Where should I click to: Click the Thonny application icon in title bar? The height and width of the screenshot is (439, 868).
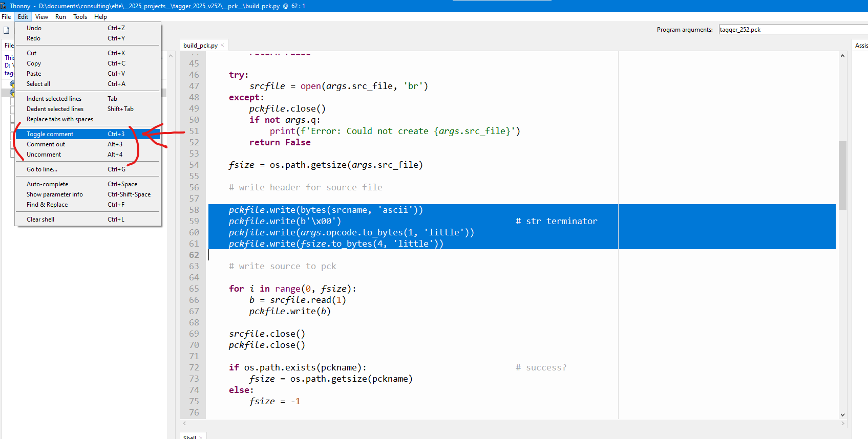(x=4, y=6)
